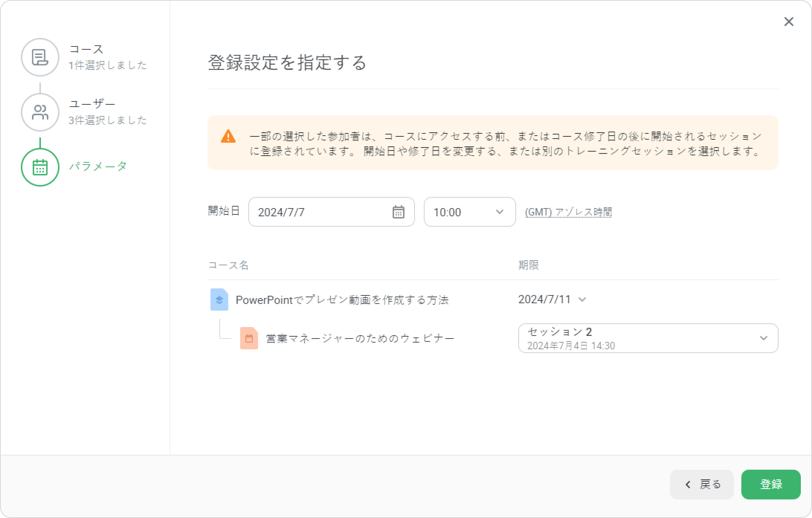Click the blue PowerPoint course file icon
This screenshot has width=812, height=518.
219,300
